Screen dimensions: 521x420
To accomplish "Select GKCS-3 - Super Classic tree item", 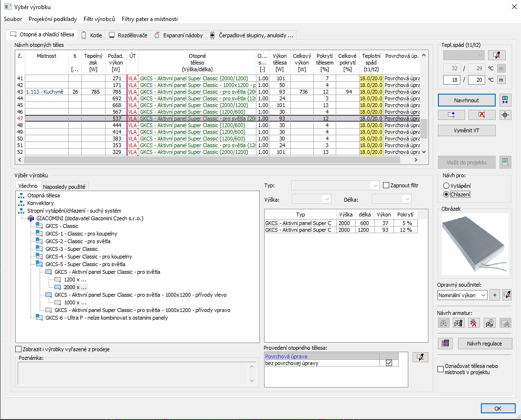I will 72,249.
